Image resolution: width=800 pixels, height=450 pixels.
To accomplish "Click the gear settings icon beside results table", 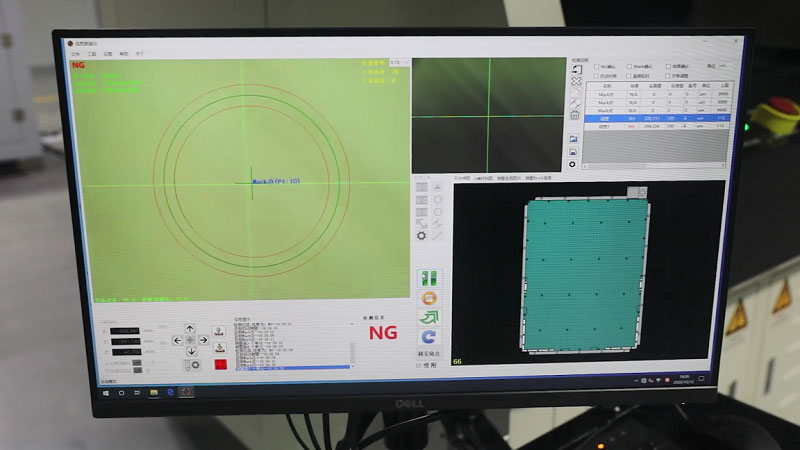I will point(573,164).
